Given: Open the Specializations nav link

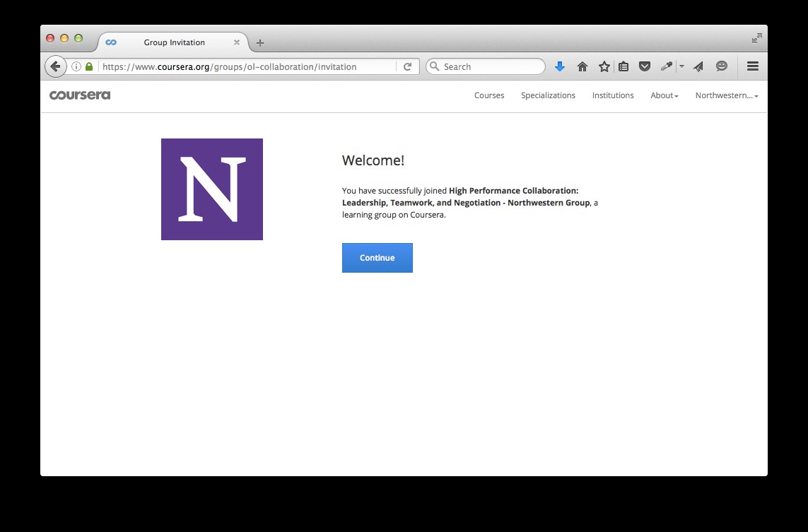Looking at the screenshot, I should tap(548, 95).
